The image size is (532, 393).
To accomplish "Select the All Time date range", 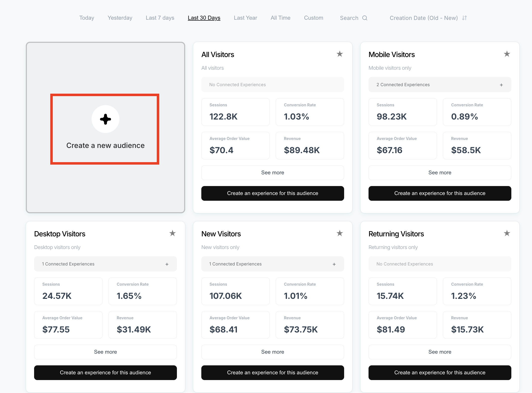I will [x=280, y=18].
